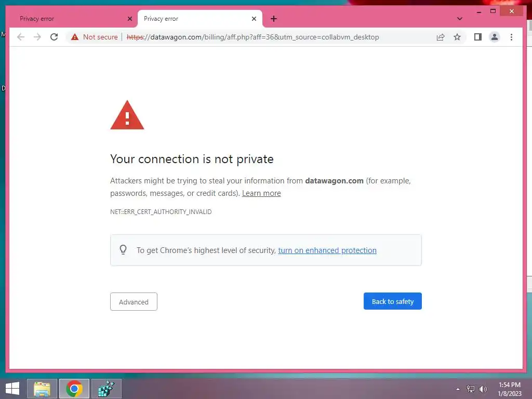Go forward using the forward arrow

point(37,37)
